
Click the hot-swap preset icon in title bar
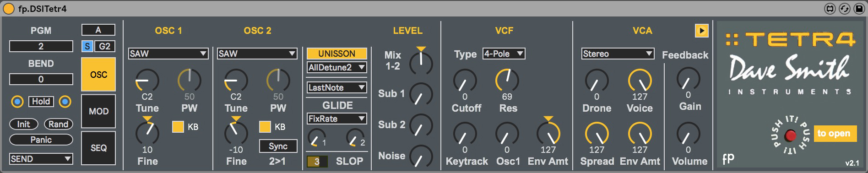(845, 9)
